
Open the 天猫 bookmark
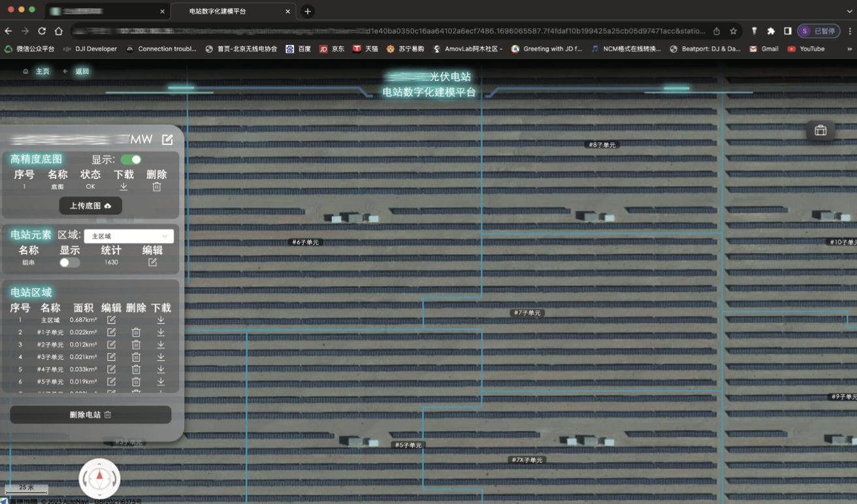(366, 49)
